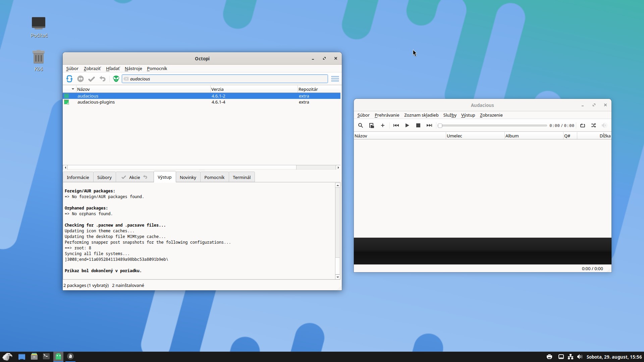Select the audacious-plugins package row
Image resolution: width=644 pixels, height=362 pixels.
[202, 102]
